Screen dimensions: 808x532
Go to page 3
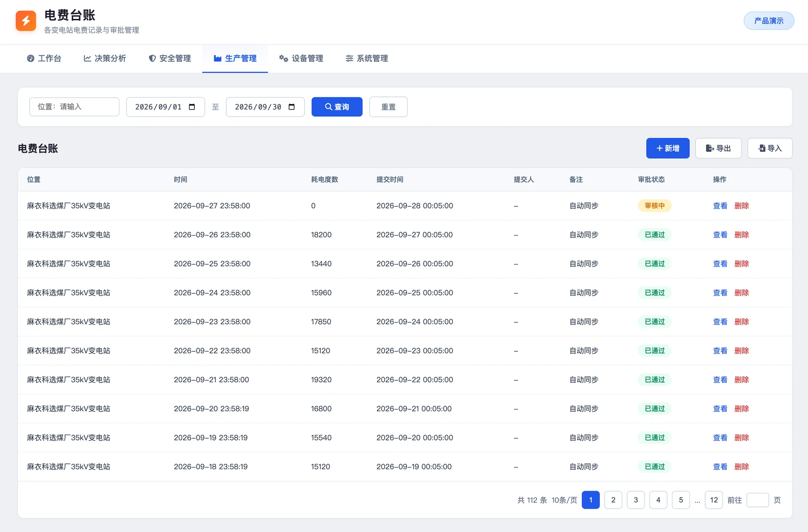coord(636,500)
